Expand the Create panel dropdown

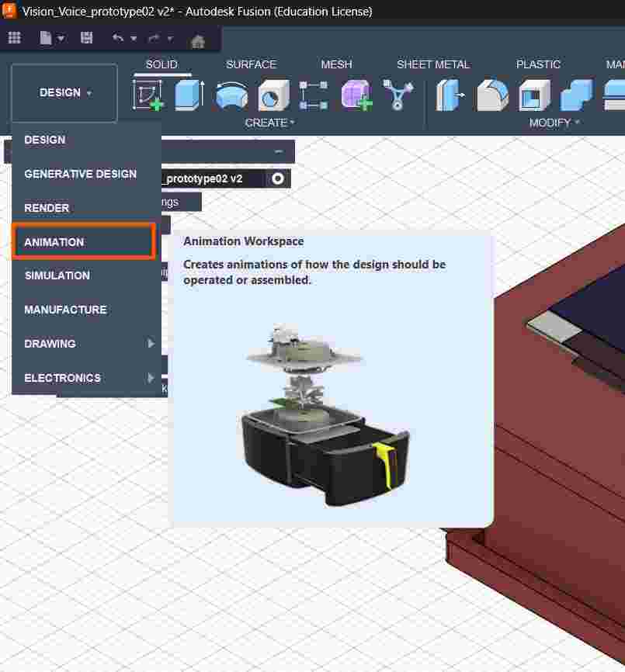pos(269,123)
